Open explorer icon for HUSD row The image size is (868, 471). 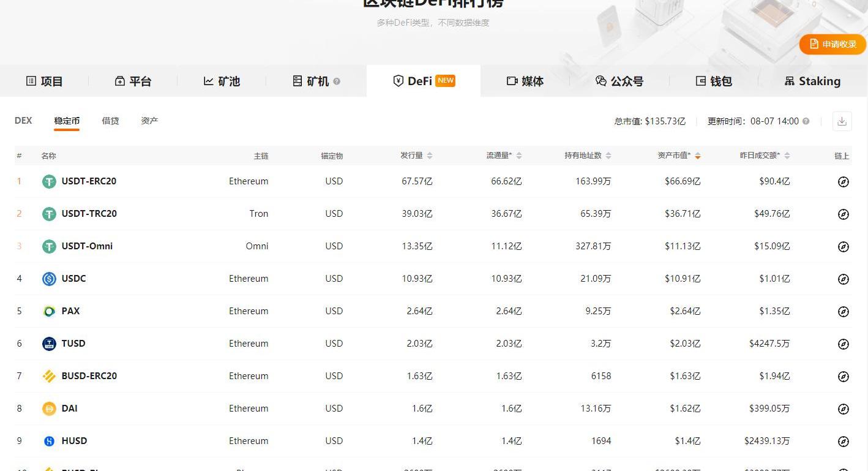pyautogui.click(x=843, y=442)
